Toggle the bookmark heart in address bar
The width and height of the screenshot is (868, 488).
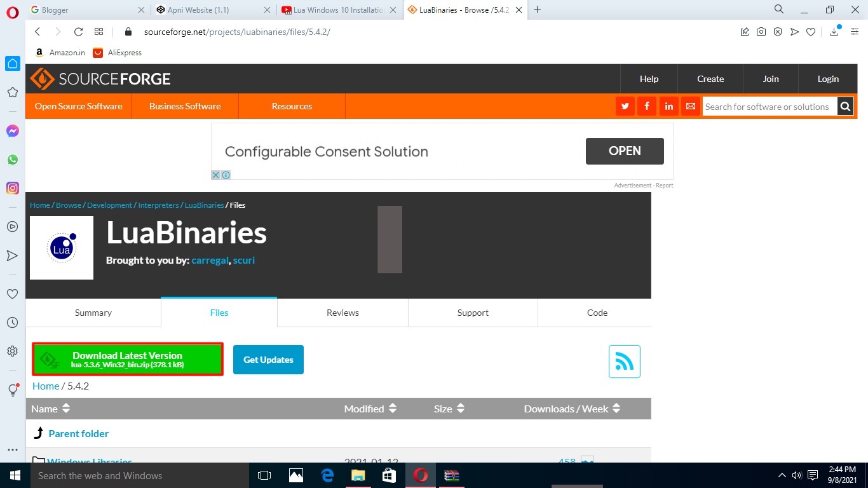tap(811, 31)
